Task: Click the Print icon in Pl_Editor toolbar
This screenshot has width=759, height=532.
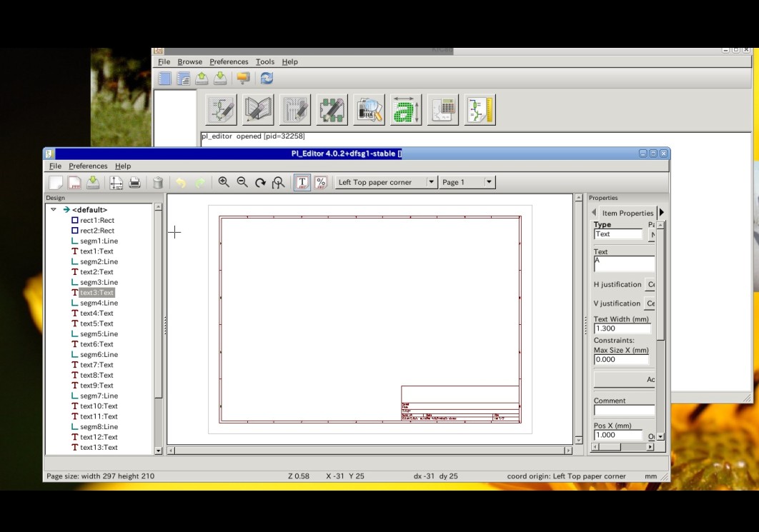Action: tap(135, 182)
